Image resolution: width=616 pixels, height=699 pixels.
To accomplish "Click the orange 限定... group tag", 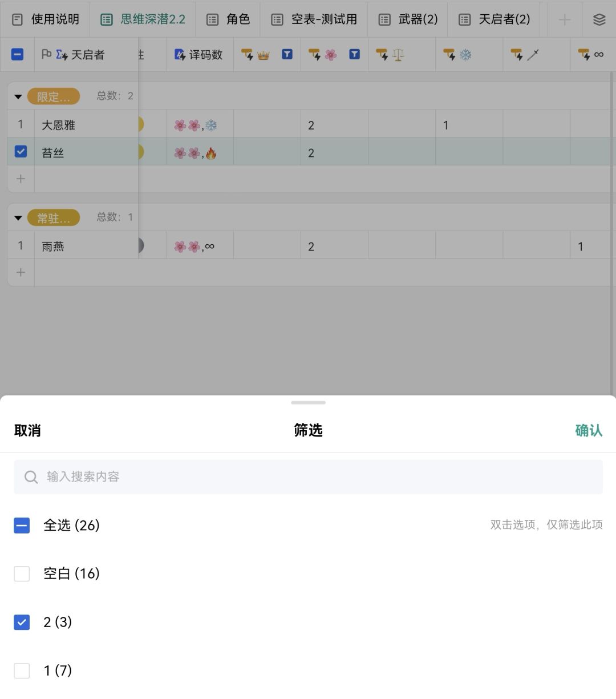I will click(x=54, y=96).
